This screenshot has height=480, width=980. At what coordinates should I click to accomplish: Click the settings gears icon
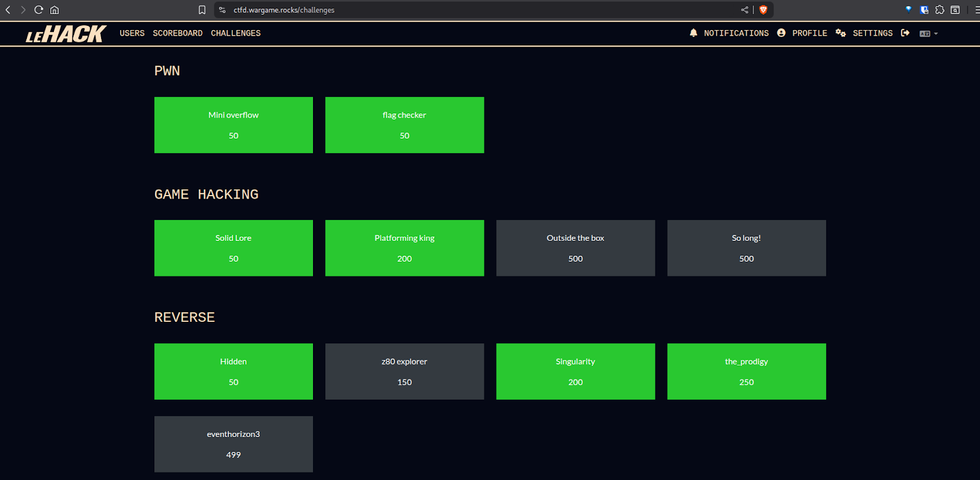click(841, 33)
